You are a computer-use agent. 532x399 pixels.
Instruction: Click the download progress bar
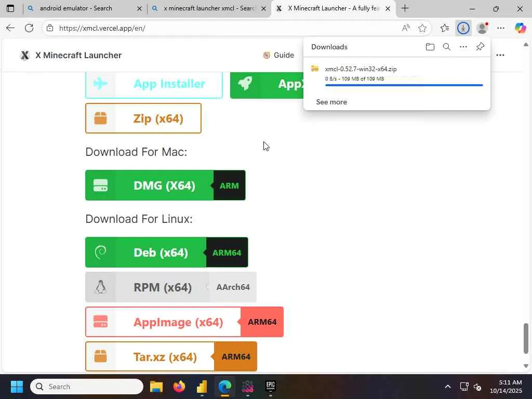[x=404, y=85]
